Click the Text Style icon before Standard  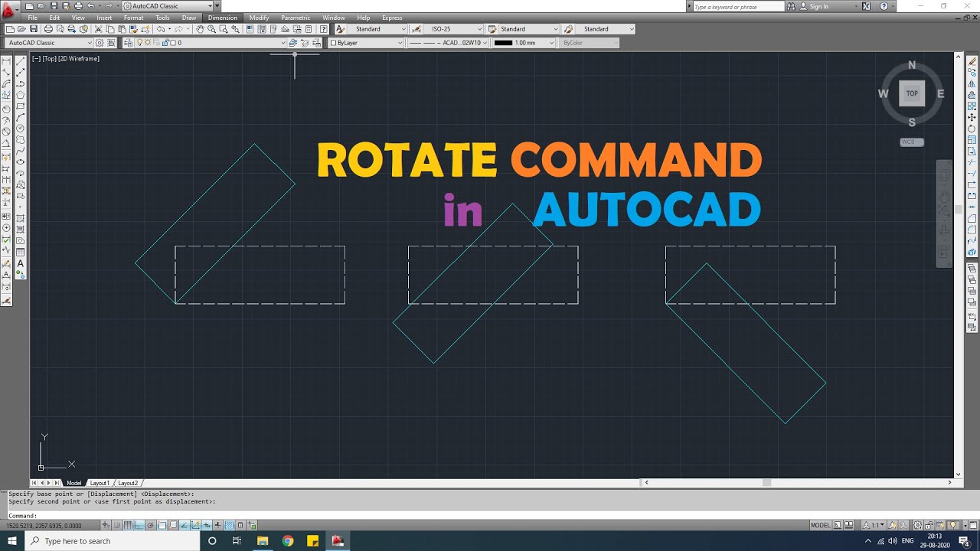point(341,29)
